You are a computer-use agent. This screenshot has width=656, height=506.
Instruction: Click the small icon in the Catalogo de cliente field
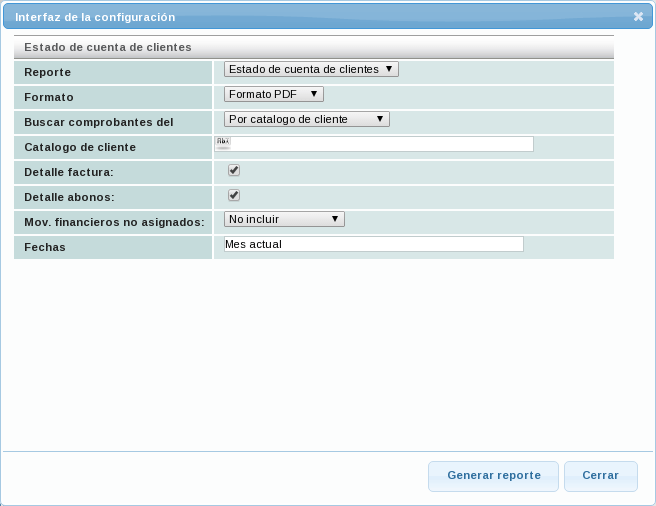click(222, 143)
